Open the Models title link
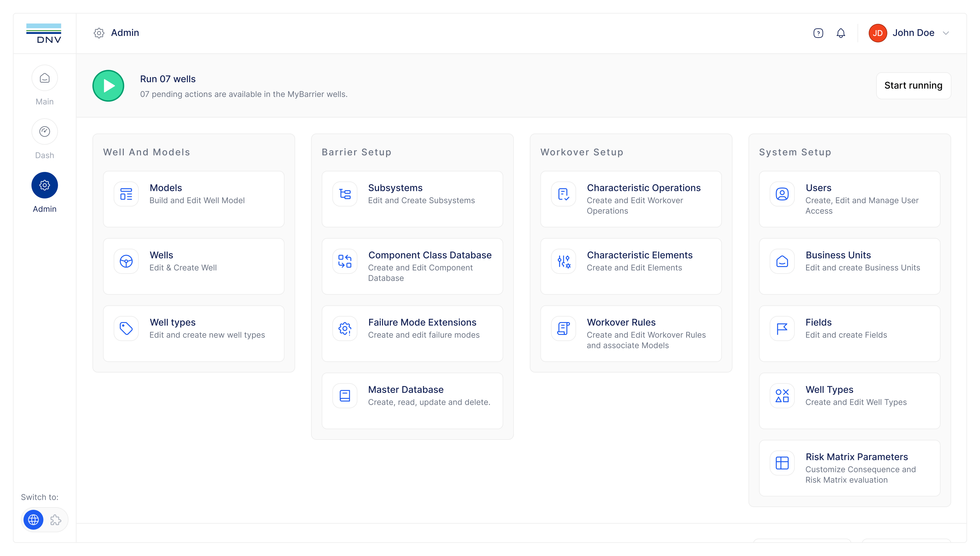Image resolution: width=980 pixels, height=556 pixels. coord(166,188)
